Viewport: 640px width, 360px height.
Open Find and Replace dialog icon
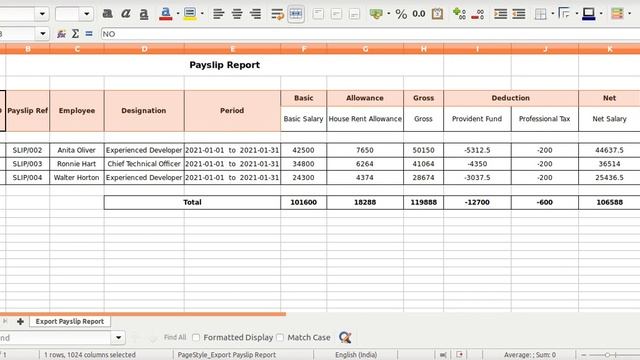tap(345, 338)
